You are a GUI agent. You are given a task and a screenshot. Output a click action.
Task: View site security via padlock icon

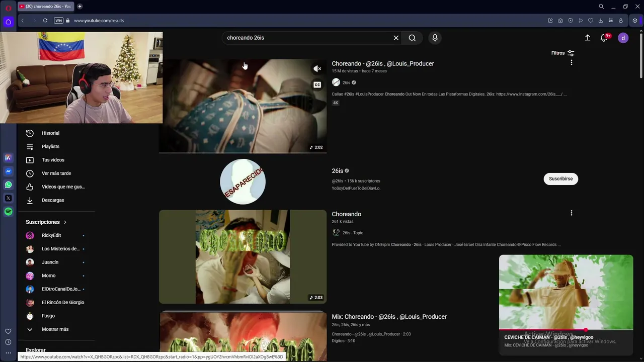68,21
